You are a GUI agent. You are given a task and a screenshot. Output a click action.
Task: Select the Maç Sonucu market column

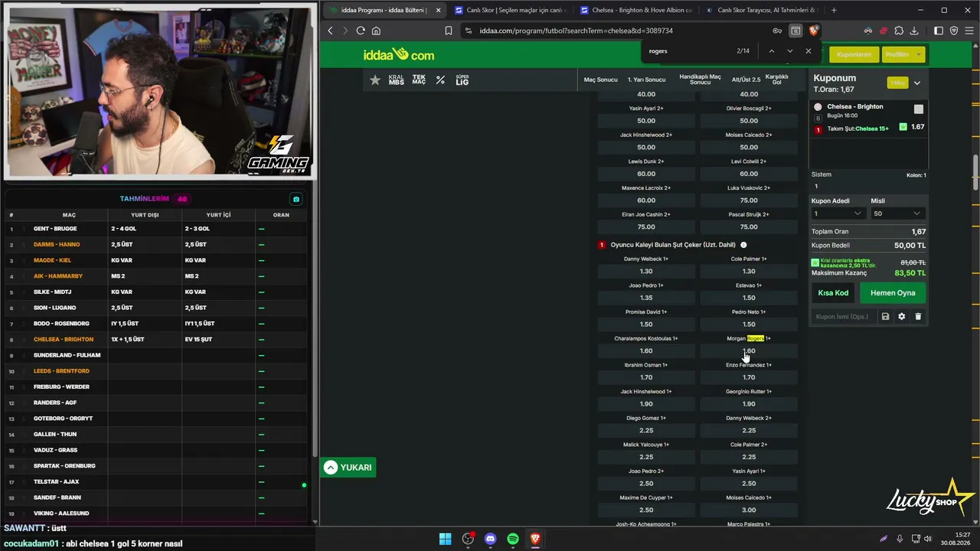click(600, 80)
